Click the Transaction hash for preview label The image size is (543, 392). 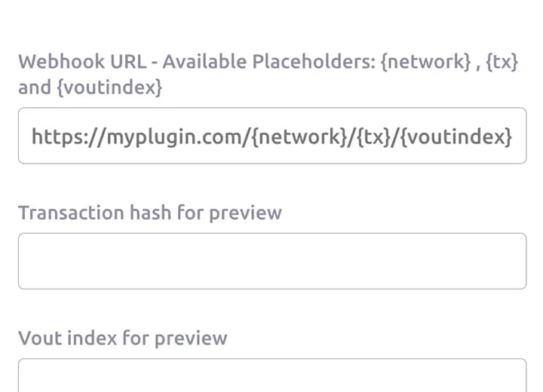pos(150,213)
